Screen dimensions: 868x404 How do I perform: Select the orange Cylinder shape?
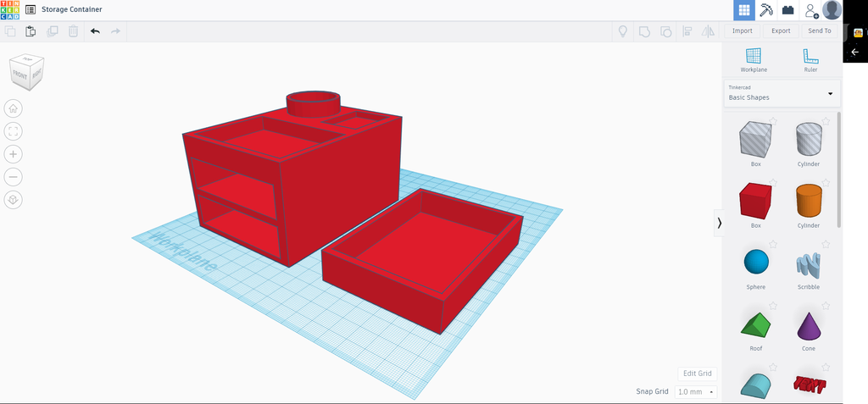(x=808, y=202)
